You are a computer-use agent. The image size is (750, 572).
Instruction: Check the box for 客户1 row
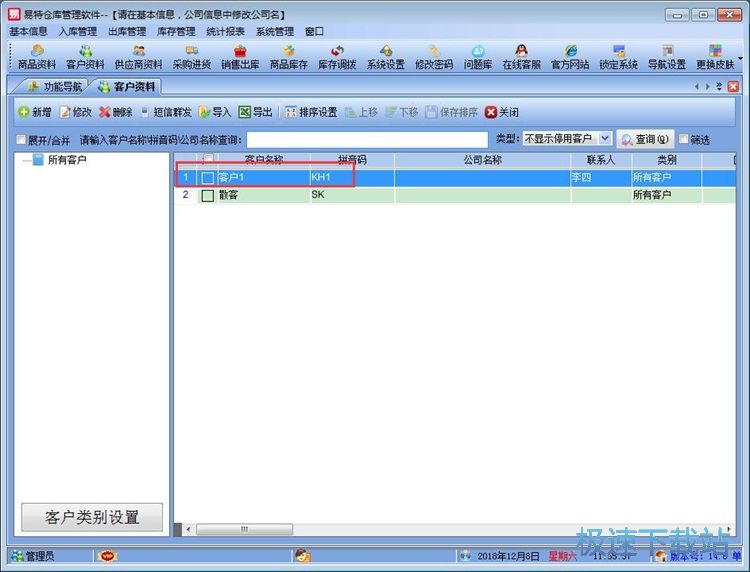[208, 178]
